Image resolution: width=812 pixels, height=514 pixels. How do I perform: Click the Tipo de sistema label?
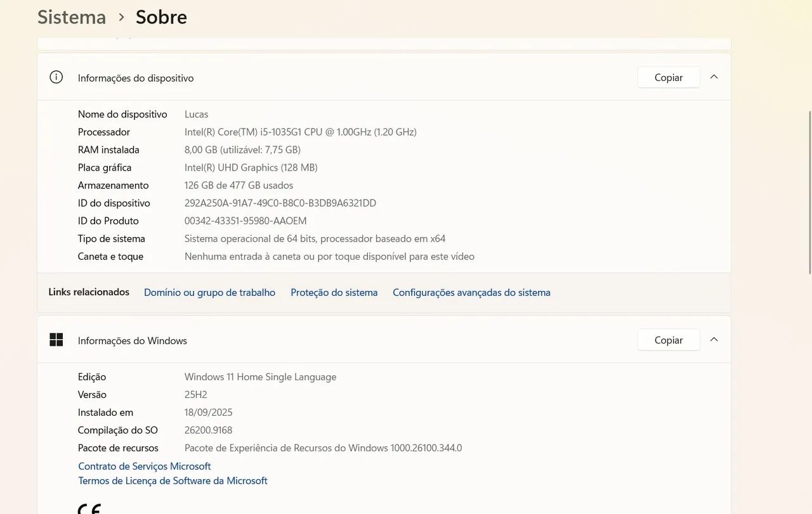(112, 238)
